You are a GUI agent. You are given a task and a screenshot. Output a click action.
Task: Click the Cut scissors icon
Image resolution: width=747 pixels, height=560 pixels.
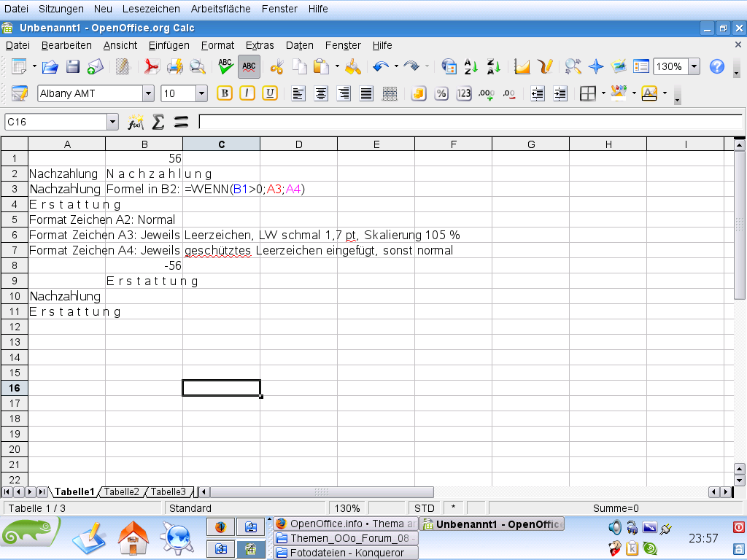tap(276, 67)
